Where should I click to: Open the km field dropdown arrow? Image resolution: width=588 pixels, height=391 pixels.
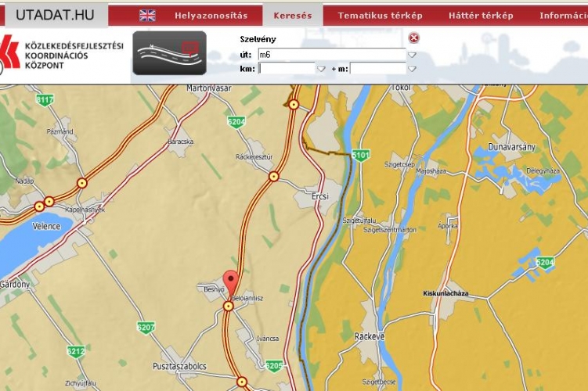point(320,69)
